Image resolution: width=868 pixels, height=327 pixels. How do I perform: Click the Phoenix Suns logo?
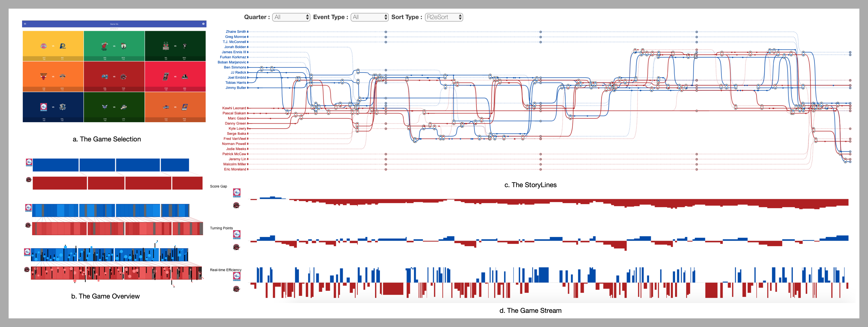click(x=185, y=107)
